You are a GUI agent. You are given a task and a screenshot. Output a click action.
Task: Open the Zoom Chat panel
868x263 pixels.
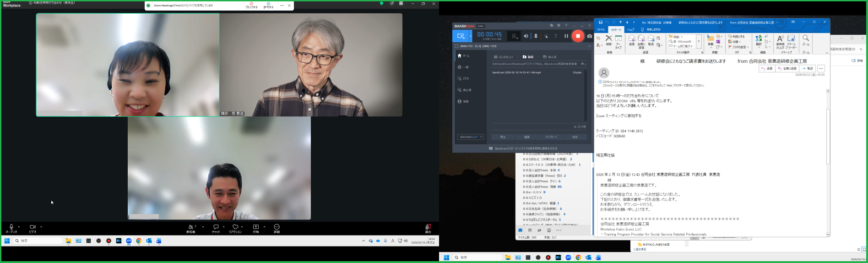[216, 227]
